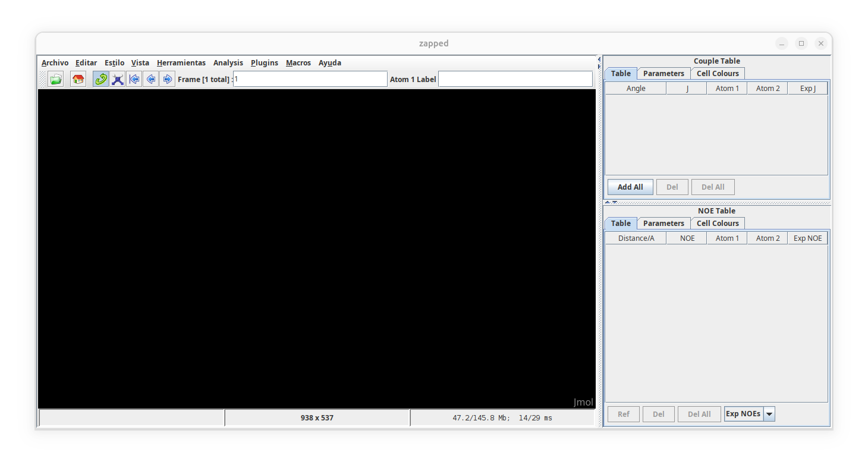Click the Exp NOE column header
Image resolution: width=868 pixels, height=468 pixels.
pos(807,238)
